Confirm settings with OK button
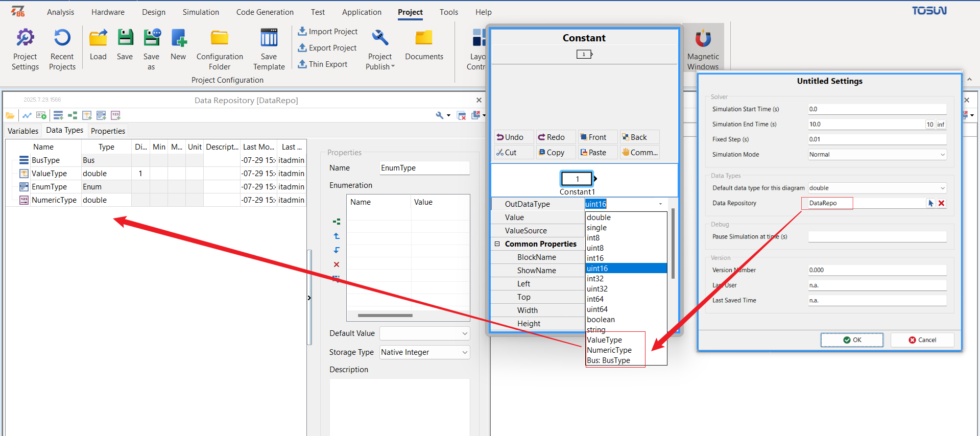Screen dimensions: 980x436 click(852, 340)
